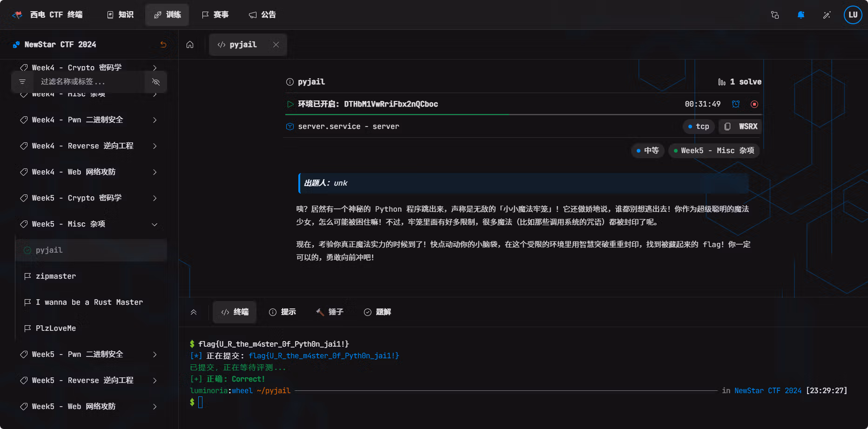Screen dimensions: 868x429
Task: Copy the server address with the clipboard icon
Action: pos(727,127)
